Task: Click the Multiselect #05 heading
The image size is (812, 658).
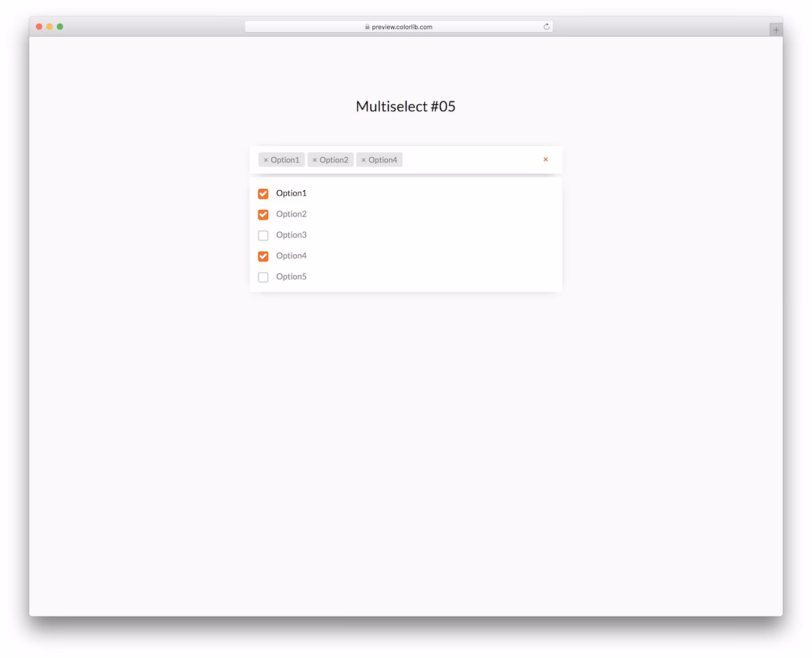Action: click(x=406, y=106)
